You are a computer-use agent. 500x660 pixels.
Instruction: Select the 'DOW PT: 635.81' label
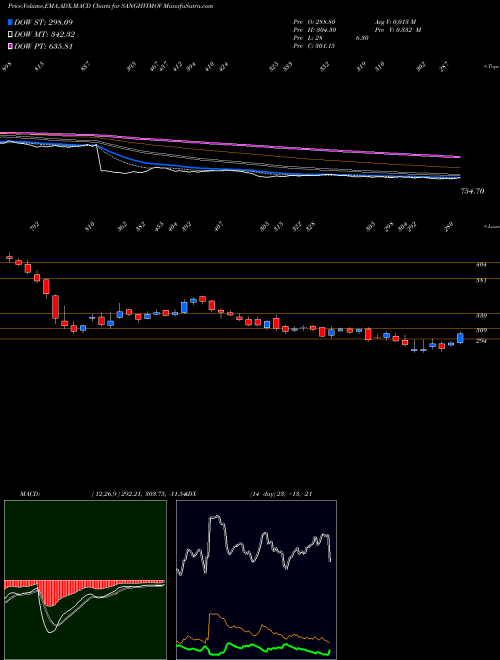tap(44, 46)
